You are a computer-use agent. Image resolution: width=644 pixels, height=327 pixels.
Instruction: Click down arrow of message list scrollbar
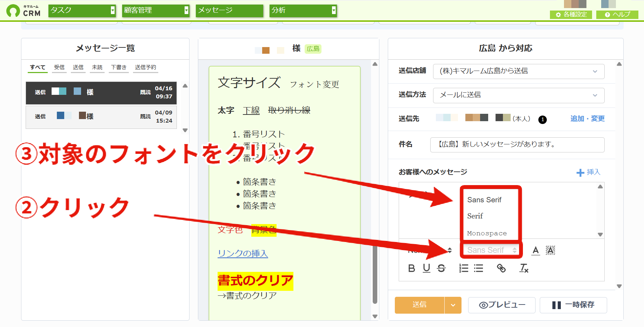(185, 130)
